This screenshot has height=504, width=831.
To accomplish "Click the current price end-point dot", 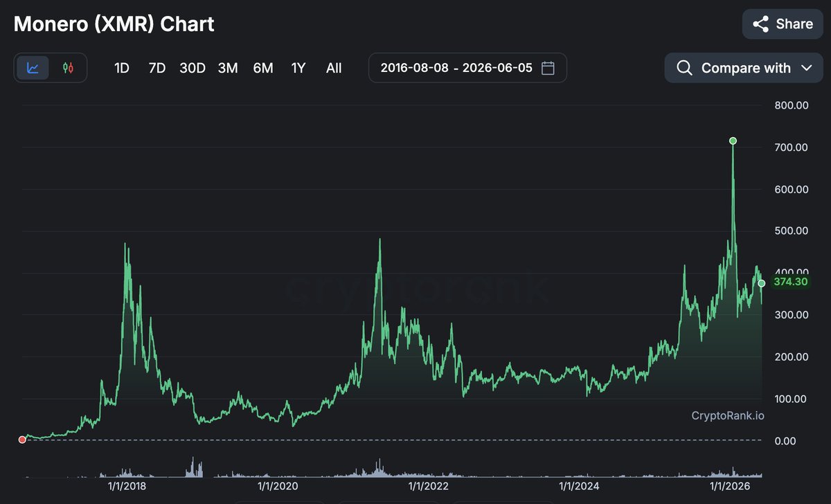I will [762, 283].
